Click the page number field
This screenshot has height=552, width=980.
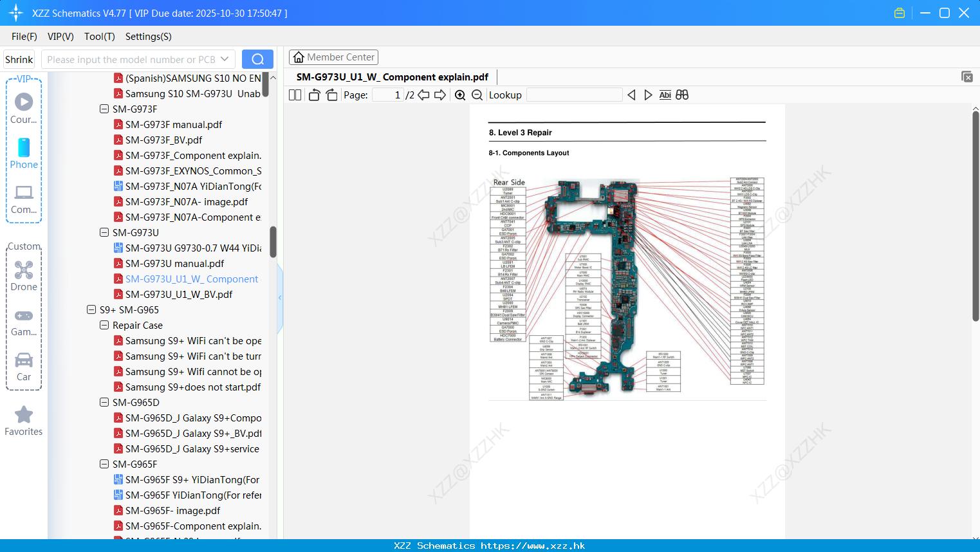(388, 95)
